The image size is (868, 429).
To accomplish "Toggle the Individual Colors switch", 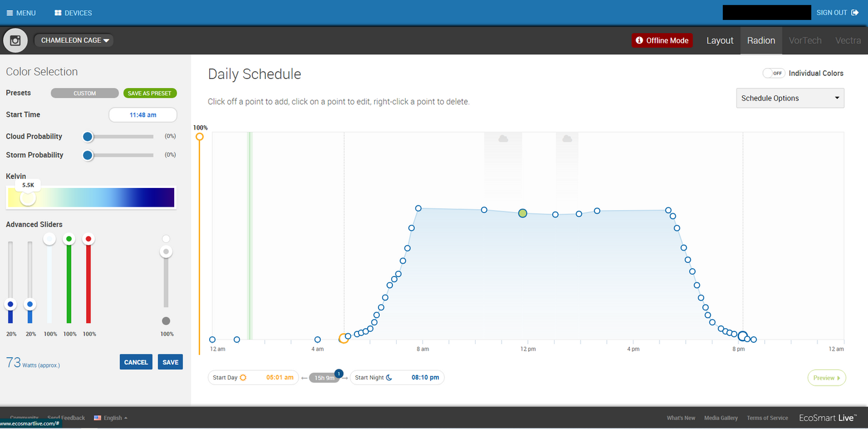I will coord(773,73).
